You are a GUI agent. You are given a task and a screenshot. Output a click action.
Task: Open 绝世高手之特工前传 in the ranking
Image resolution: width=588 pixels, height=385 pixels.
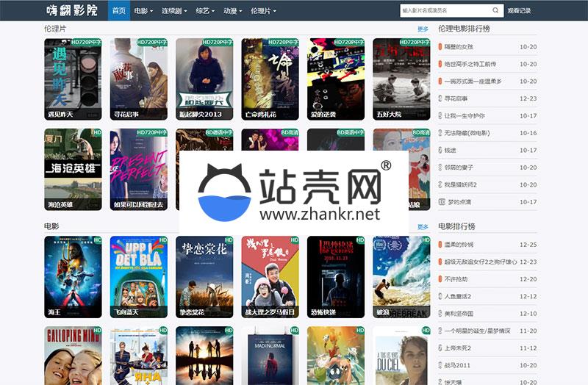tap(470, 64)
